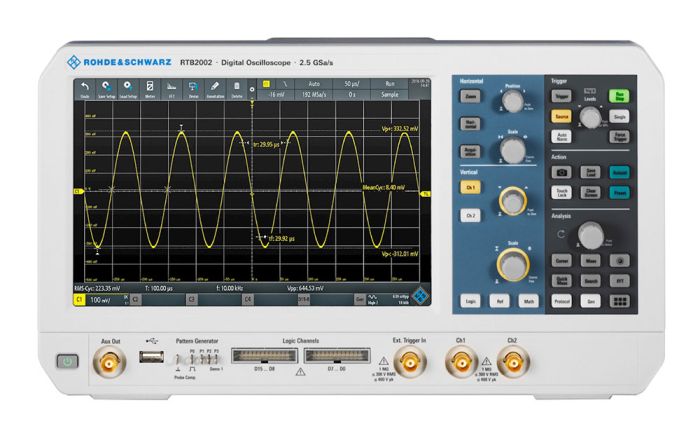Push the vertical position knob with yellow ring
The height and width of the screenshot is (431, 700).
[513, 201]
